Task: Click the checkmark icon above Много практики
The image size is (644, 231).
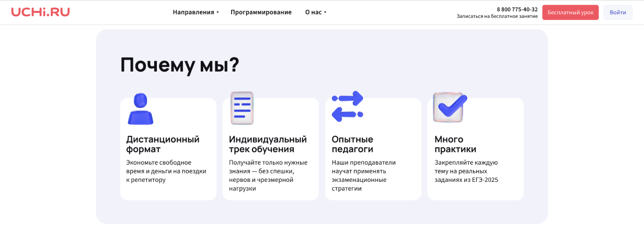Action: pos(450,107)
